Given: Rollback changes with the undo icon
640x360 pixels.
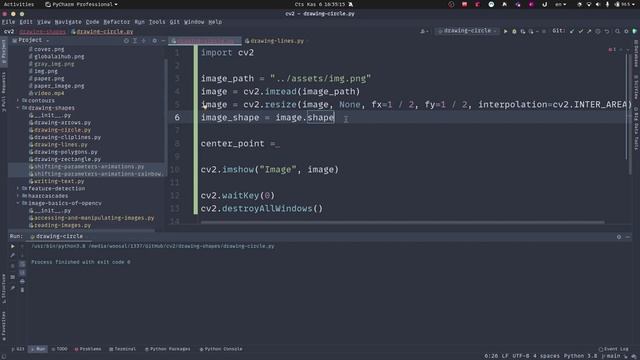Looking at the screenshot, I should pyautogui.click(x=607, y=31).
